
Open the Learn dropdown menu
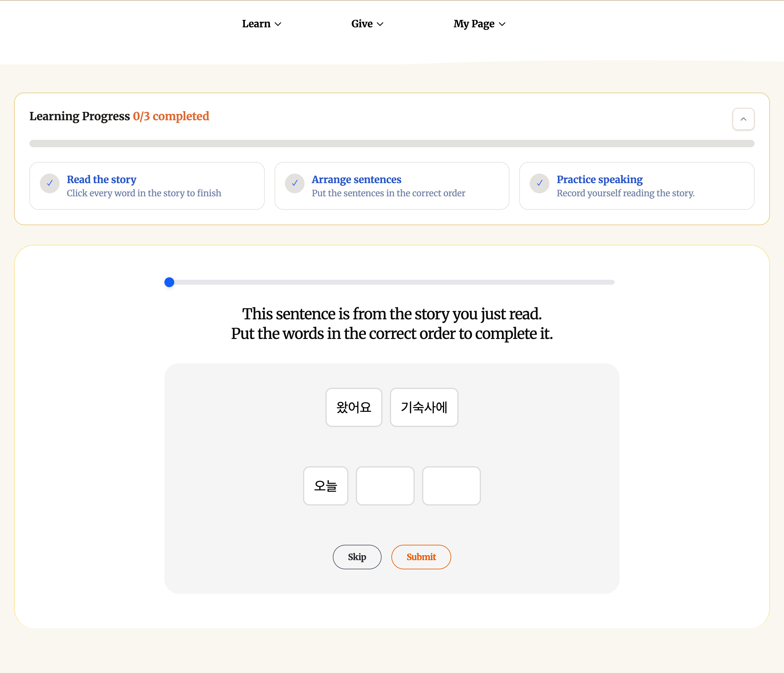(261, 24)
